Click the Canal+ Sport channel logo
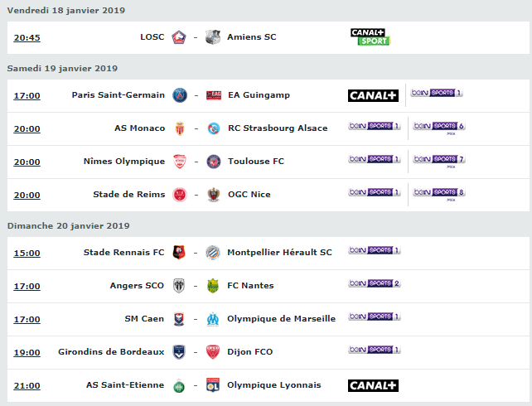 tap(370, 37)
